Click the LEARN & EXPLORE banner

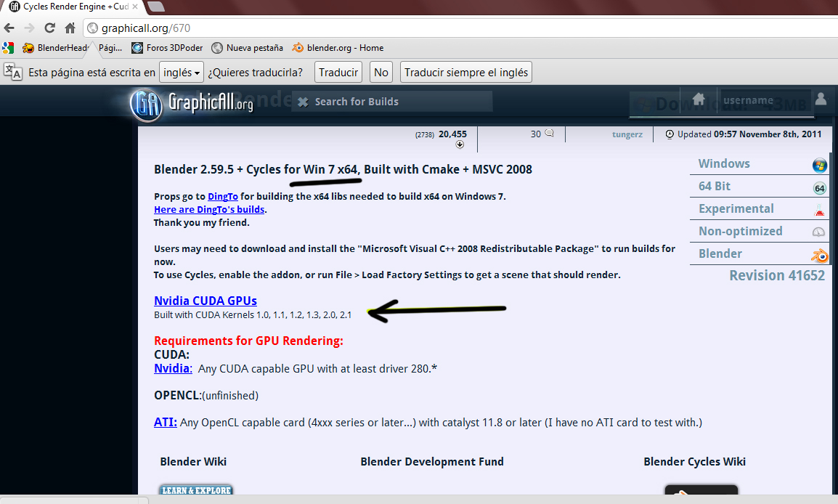pos(197,489)
